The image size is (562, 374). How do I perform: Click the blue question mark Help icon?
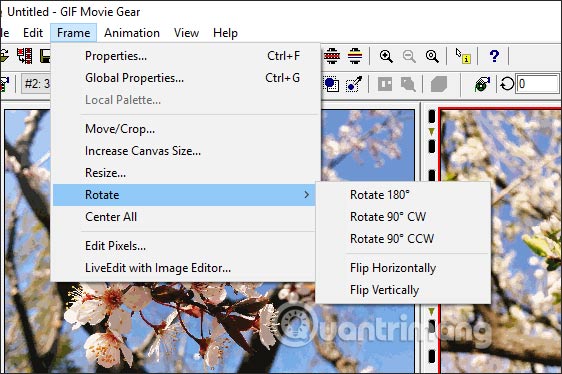pyautogui.click(x=494, y=56)
